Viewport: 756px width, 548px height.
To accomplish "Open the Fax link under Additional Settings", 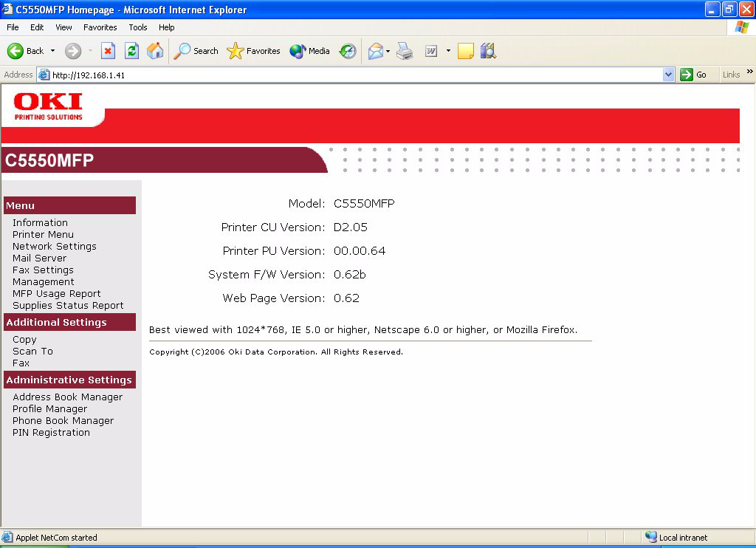I will pos(21,363).
